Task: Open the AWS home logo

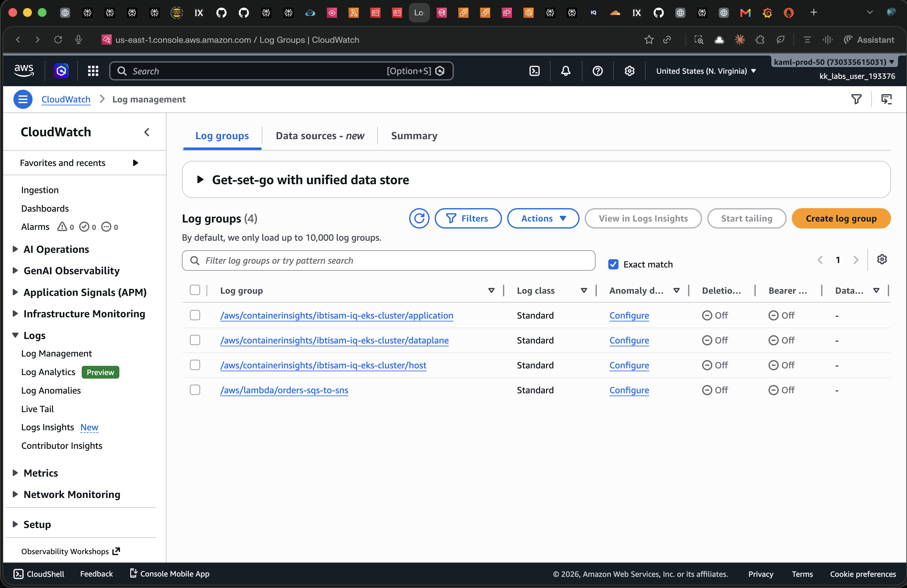Action: [x=24, y=71]
